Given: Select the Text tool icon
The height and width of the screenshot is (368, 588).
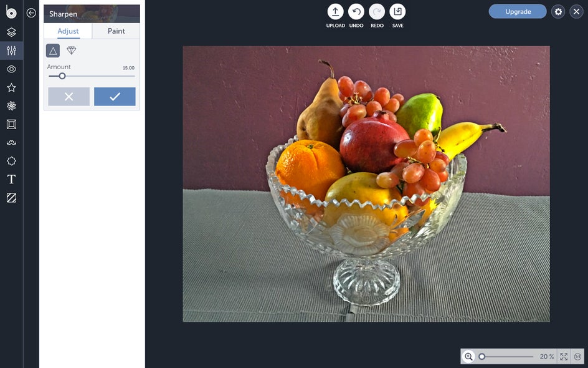Looking at the screenshot, I should pos(11,180).
